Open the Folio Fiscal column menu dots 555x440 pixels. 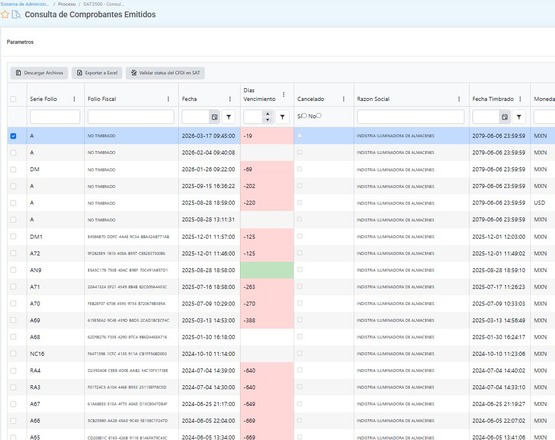point(168,99)
